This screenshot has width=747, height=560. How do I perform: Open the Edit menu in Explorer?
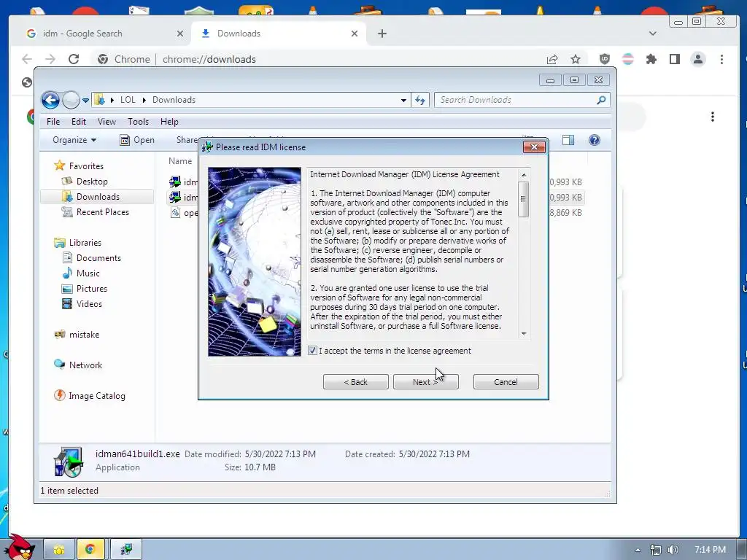pyautogui.click(x=79, y=122)
